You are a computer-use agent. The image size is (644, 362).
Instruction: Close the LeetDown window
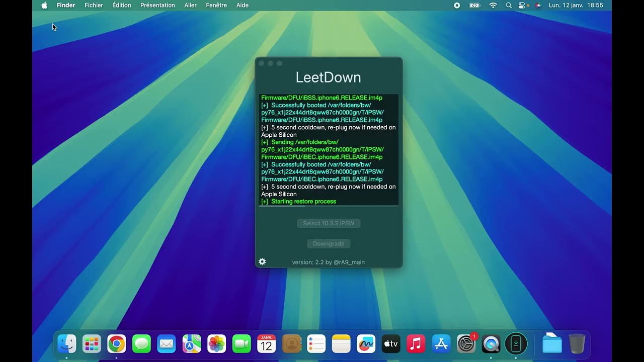pyautogui.click(x=261, y=63)
